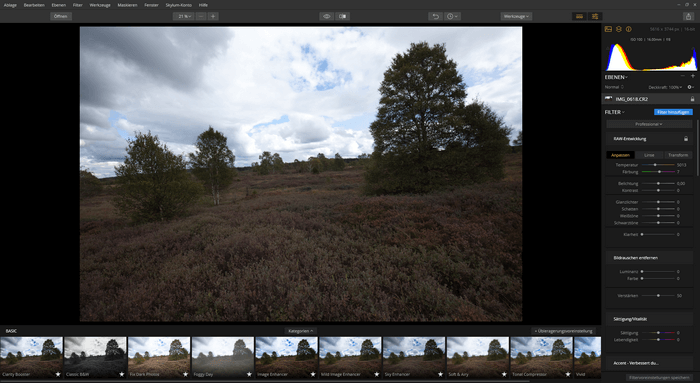Toggle favorite star on Foggy Day preset

click(249, 375)
